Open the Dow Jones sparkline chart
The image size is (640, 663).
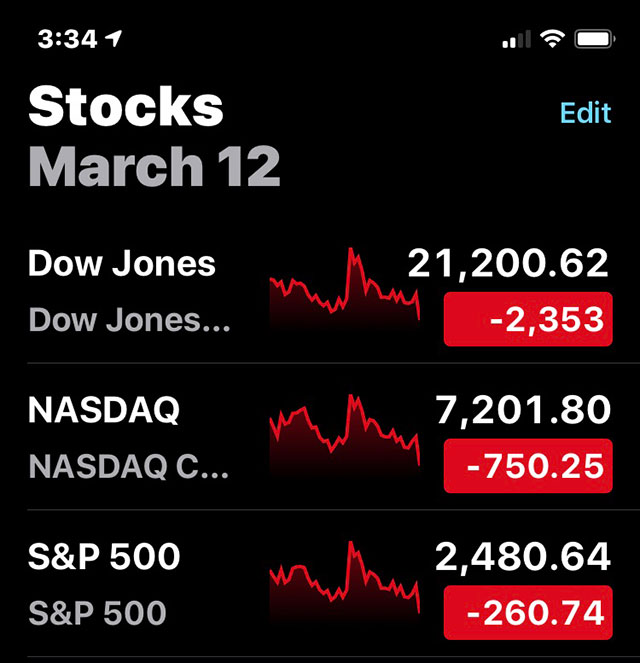345,288
